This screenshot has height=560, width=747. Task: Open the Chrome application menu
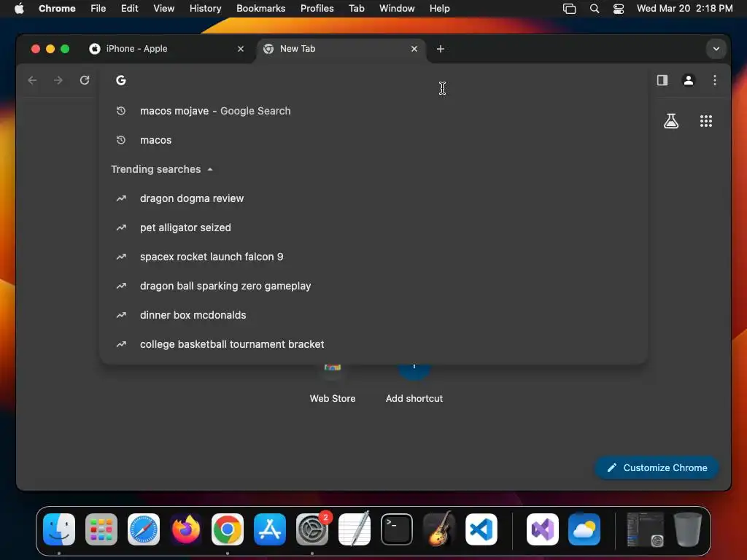[x=57, y=8]
